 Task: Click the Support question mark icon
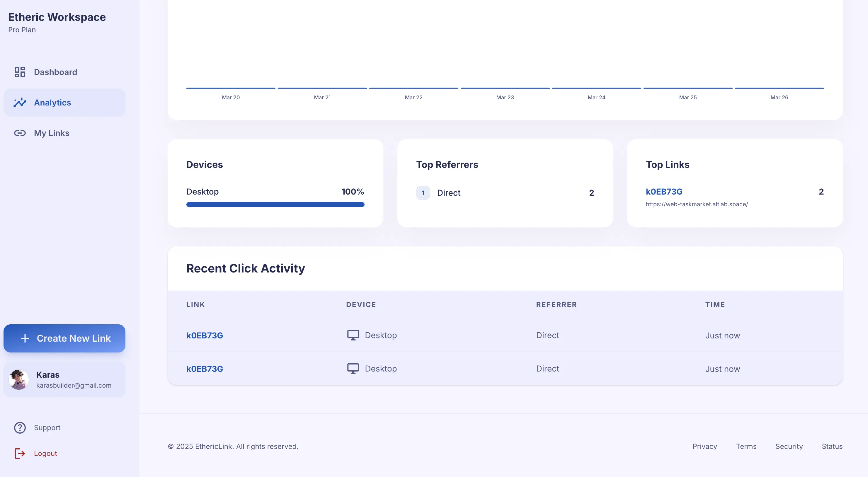pyautogui.click(x=20, y=427)
